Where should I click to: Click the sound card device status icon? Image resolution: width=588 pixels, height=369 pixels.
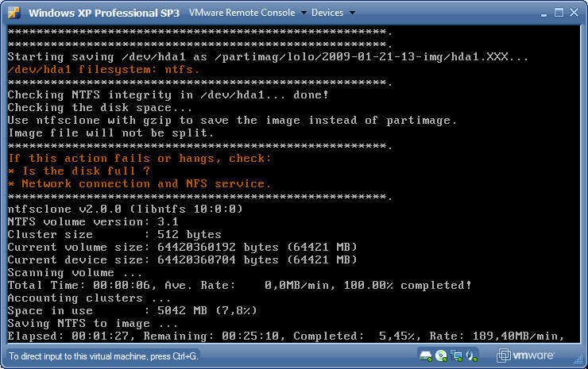pyautogui.click(x=471, y=356)
